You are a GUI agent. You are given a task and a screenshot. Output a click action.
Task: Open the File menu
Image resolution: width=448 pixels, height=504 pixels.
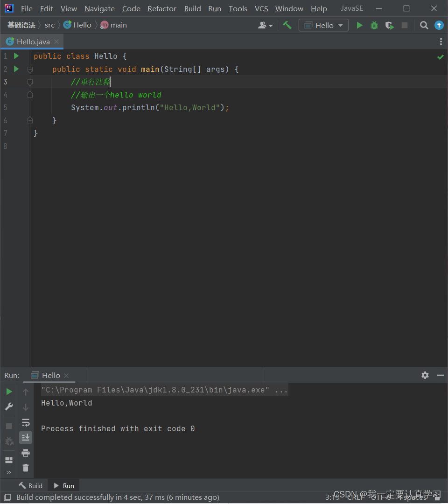click(27, 9)
